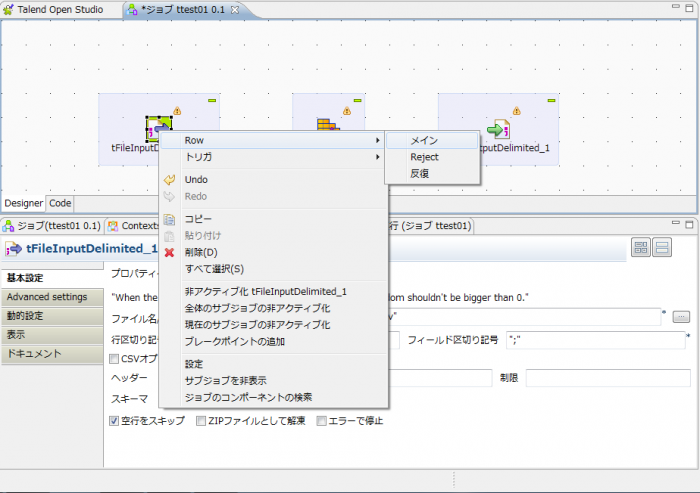The height and width of the screenshot is (493, 700).
Task: Click the ファイル名 path input field
Action: coord(525,317)
